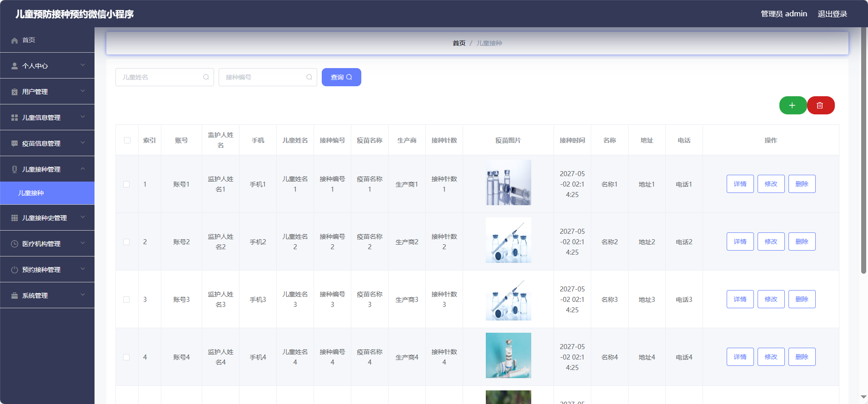
Task: Expand the 儿童信息管理 chevron
Action: 83,117
